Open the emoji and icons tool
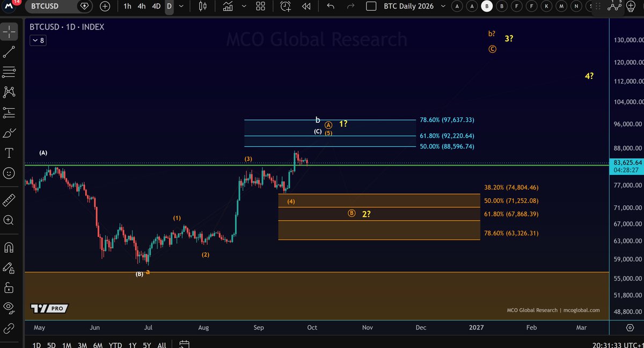 (x=9, y=173)
